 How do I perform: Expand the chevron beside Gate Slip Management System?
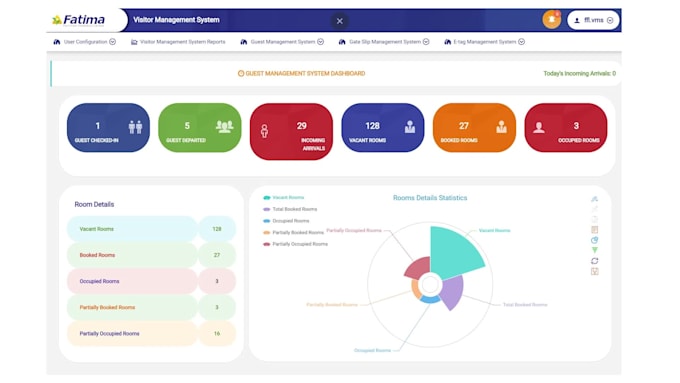(426, 42)
